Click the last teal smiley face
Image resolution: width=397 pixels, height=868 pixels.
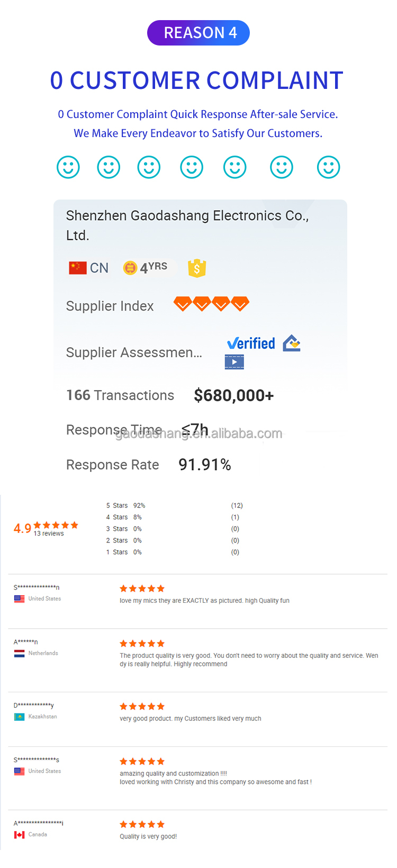click(x=328, y=167)
